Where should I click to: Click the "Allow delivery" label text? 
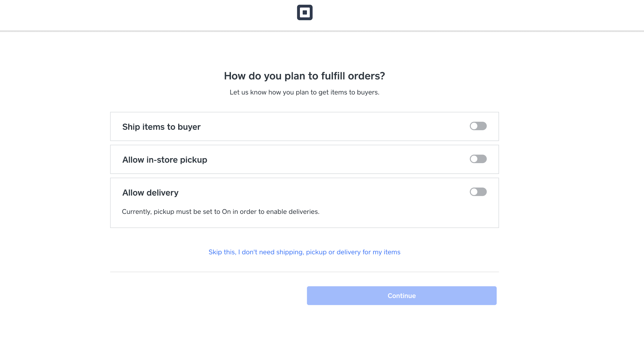pos(150,193)
